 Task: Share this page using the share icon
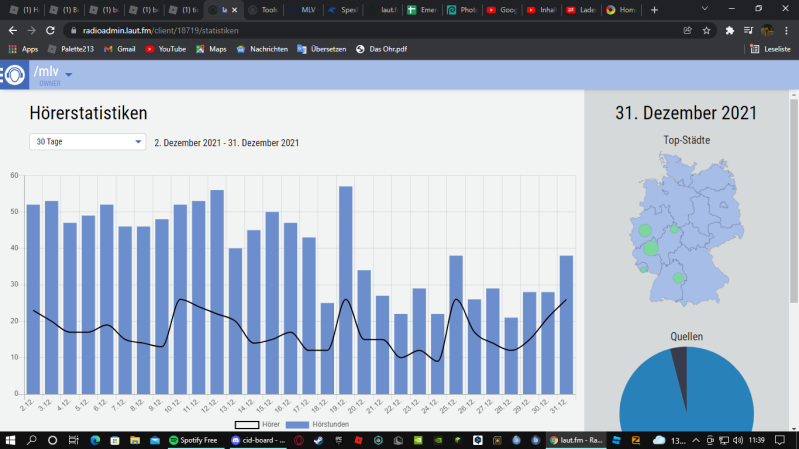point(687,31)
